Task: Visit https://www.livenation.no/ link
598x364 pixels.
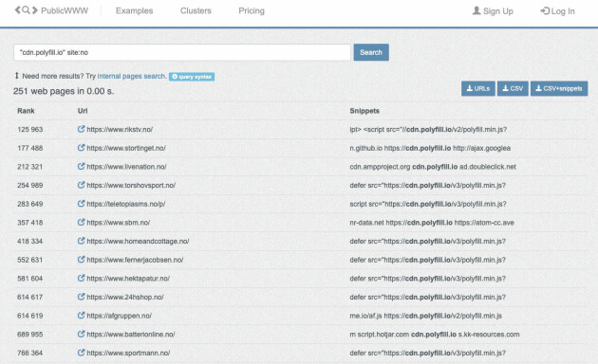Action: coord(126,167)
